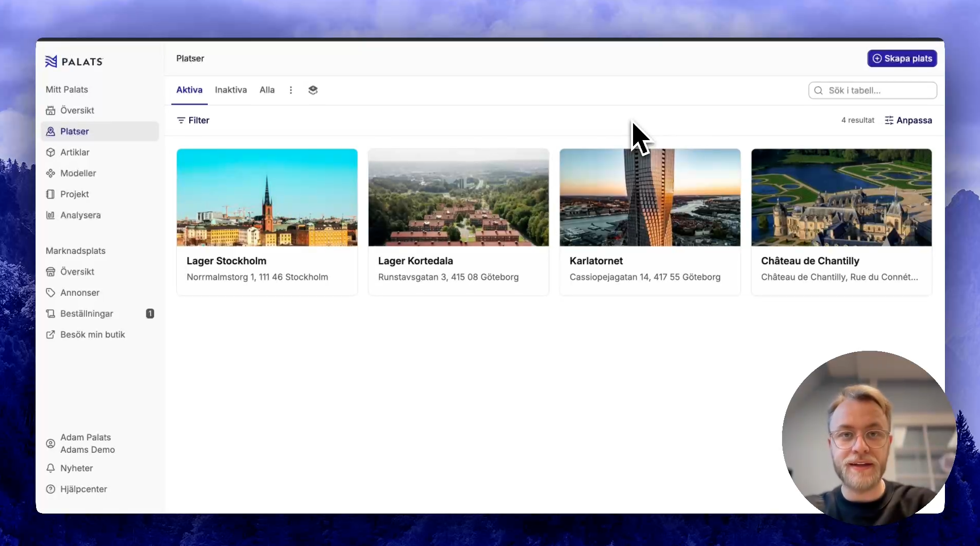Click the Palats logo icon
The height and width of the screenshot is (546, 980).
(51, 62)
